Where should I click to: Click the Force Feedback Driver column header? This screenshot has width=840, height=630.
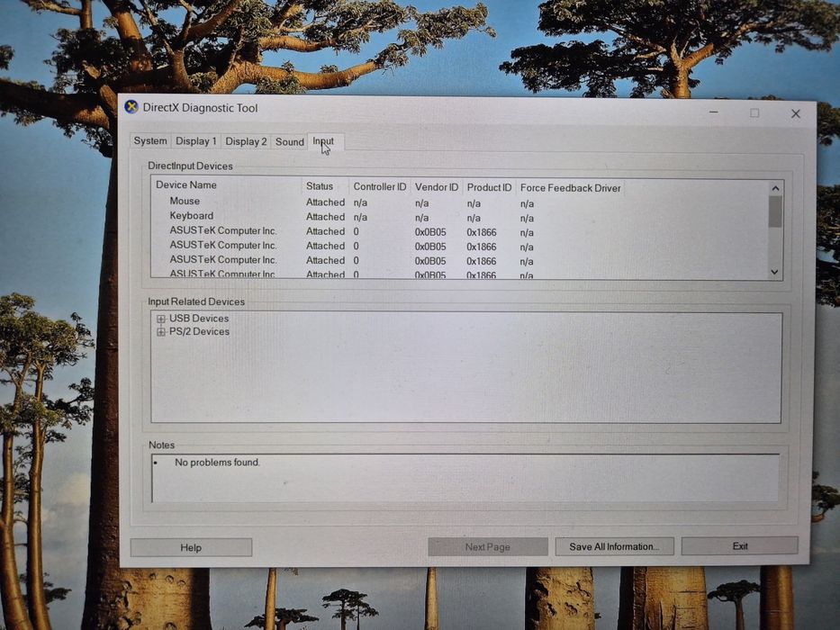click(x=570, y=188)
